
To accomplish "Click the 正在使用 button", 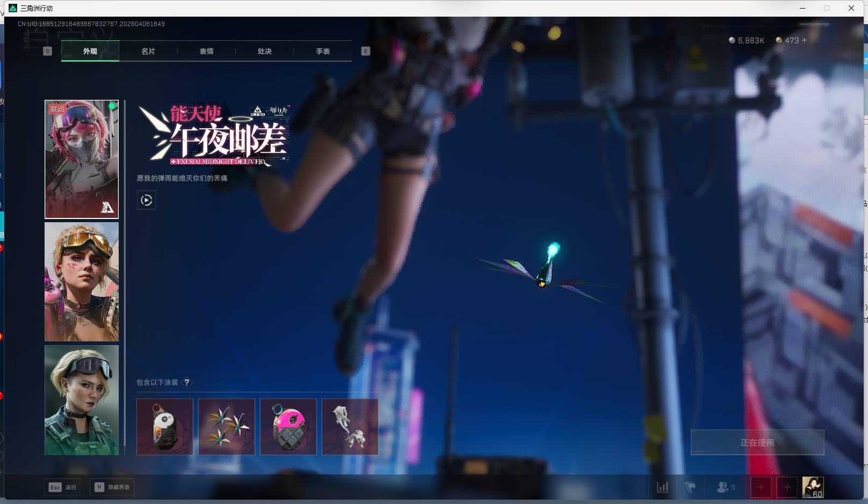I will [x=757, y=442].
